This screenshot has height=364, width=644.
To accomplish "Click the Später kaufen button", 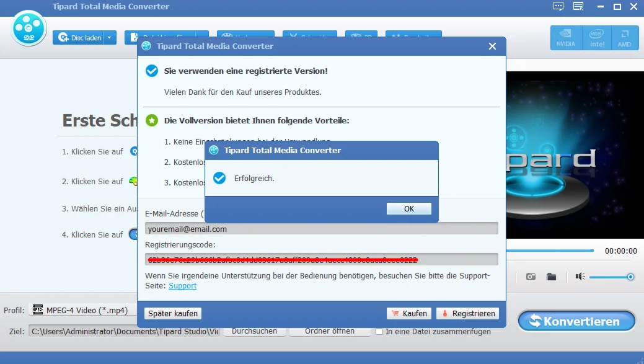I will [173, 314].
